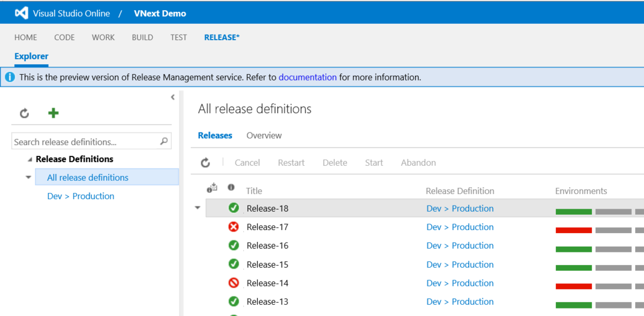Click the Abandon toolbar button
Viewport: 644px width, 316px height.
pyautogui.click(x=418, y=163)
